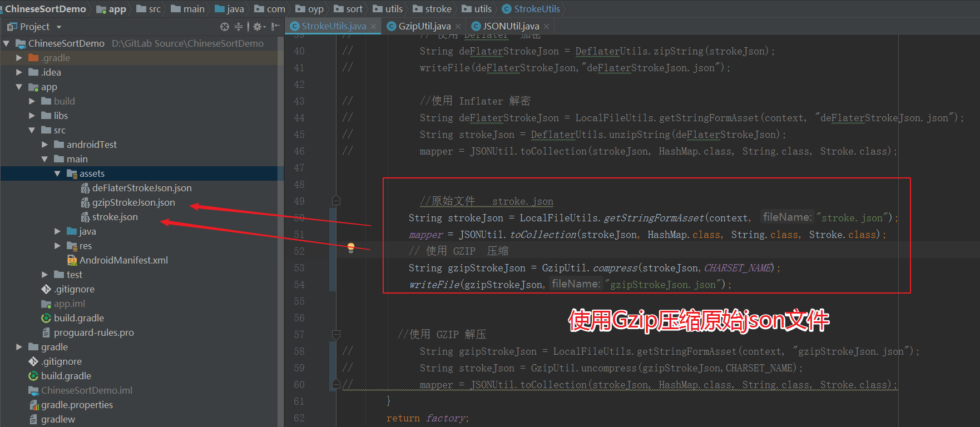The height and width of the screenshot is (427, 980).
Task: Click the class icon on the GzipUtil.java tab
Action: pos(392,26)
